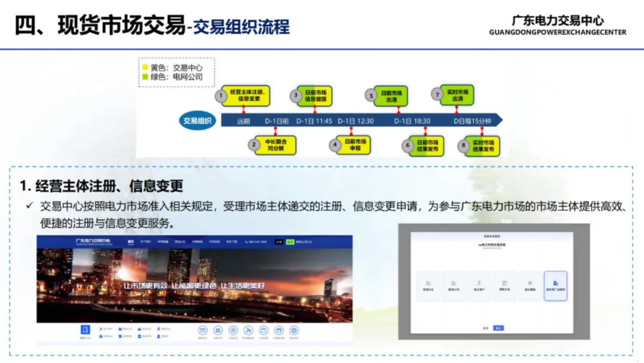Select step 4 日前市场申报 box
This screenshot has width=644, height=363.
[354, 144]
